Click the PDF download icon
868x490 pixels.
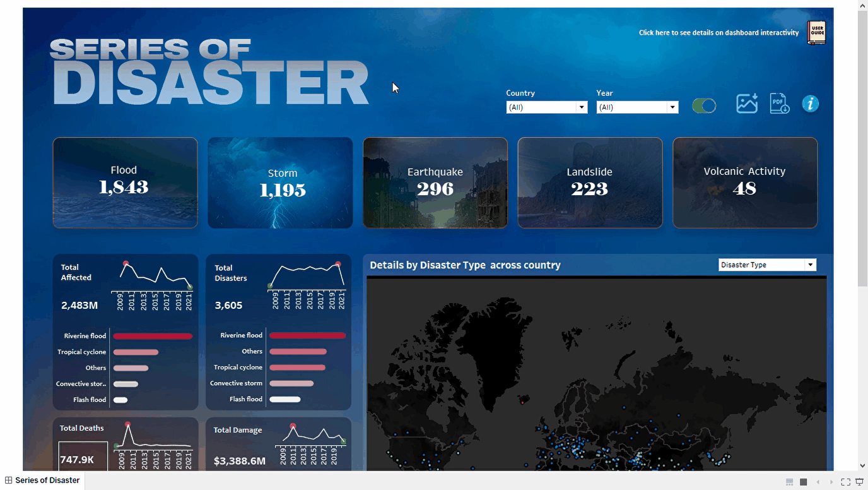(780, 104)
